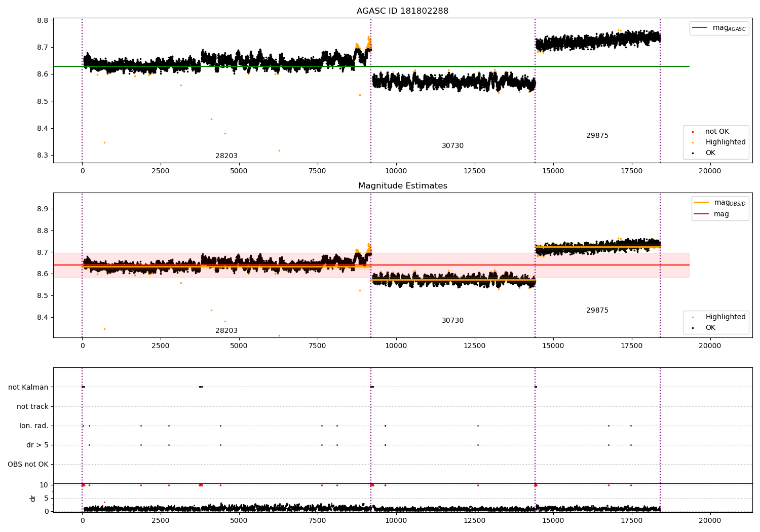The width and height of the screenshot is (760, 532).
Task: Click the title 'AGASC ID 181802288'
Action: tap(402, 11)
